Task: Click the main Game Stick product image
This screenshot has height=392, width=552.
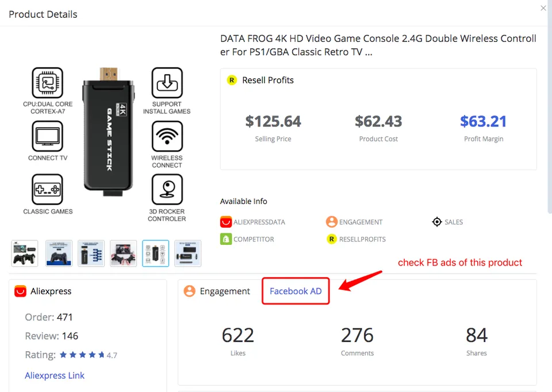Action: click(x=108, y=138)
